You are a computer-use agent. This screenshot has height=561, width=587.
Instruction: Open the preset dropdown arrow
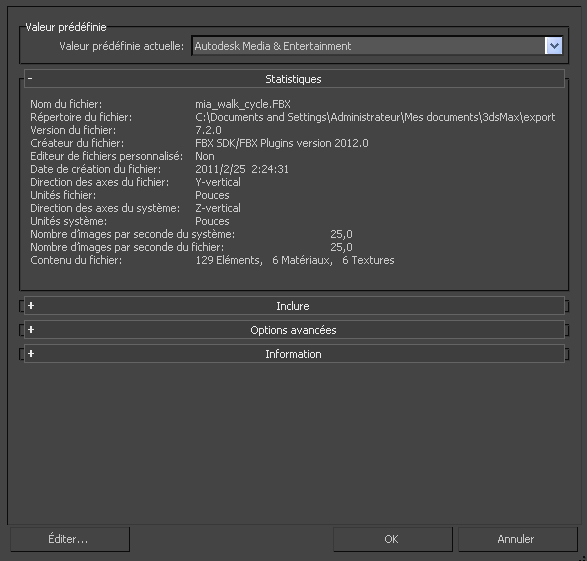[x=553, y=46]
